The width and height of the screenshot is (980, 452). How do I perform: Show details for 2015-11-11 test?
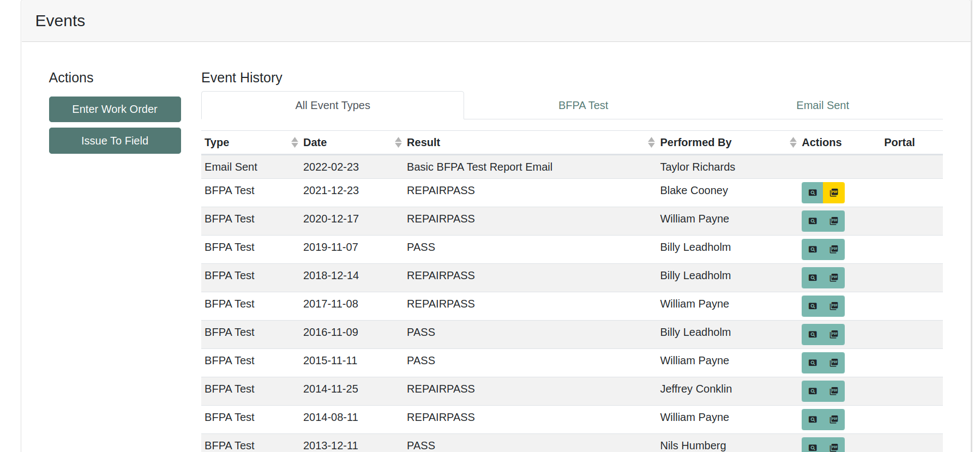tap(812, 363)
